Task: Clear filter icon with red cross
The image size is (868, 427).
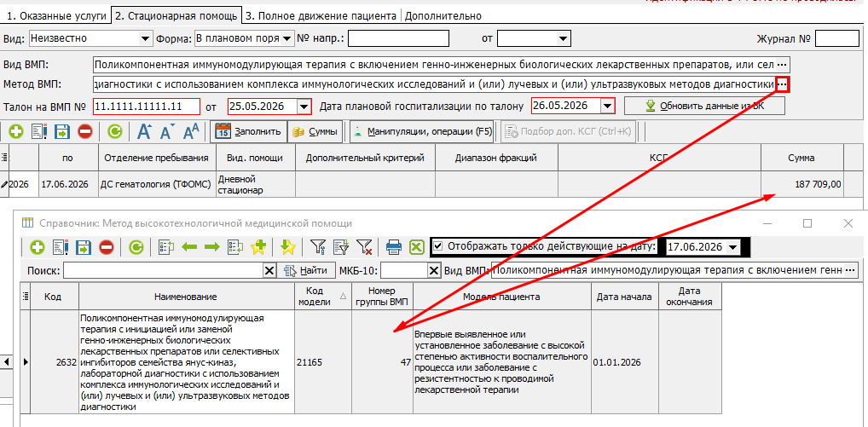Action: [364, 246]
